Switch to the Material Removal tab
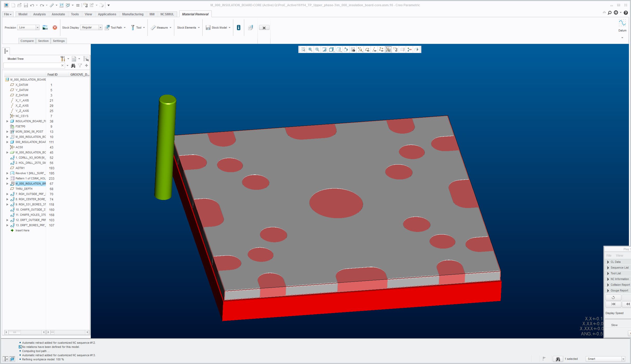The height and width of the screenshot is (364, 631). tap(195, 14)
